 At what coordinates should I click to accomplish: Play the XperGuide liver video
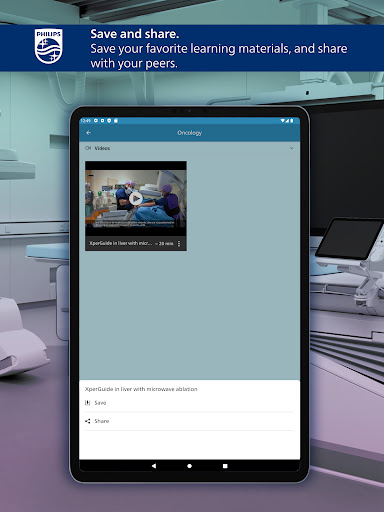[x=135, y=199]
